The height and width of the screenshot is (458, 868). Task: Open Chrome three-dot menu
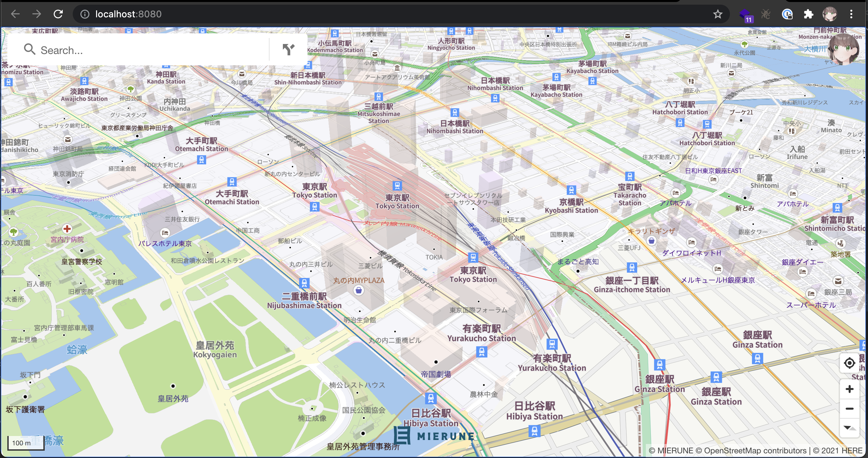[851, 14]
